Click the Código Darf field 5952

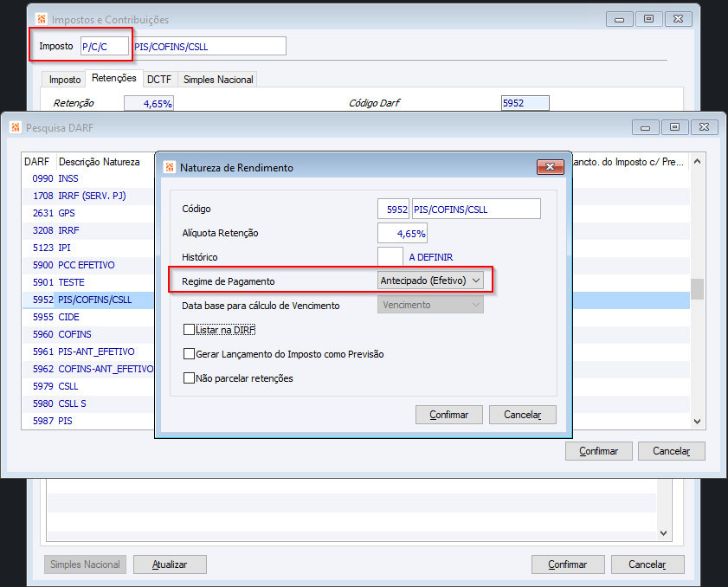(x=525, y=103)
